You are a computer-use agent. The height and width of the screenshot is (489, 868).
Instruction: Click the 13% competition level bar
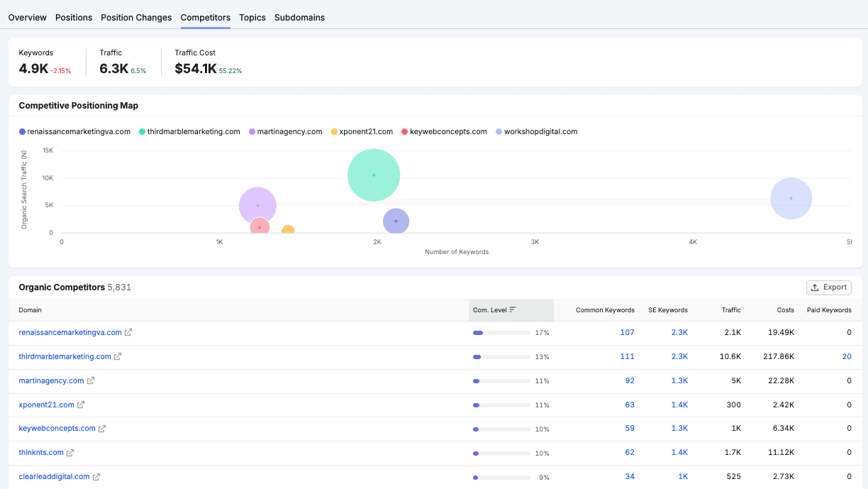tap(501, 356)
